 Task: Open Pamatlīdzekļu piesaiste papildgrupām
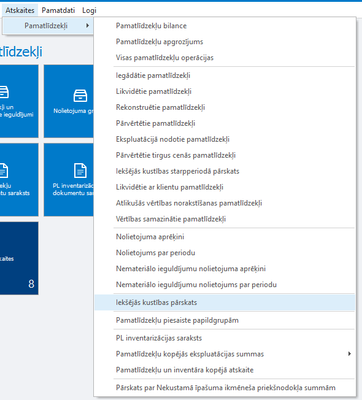[x=225, y=320]
